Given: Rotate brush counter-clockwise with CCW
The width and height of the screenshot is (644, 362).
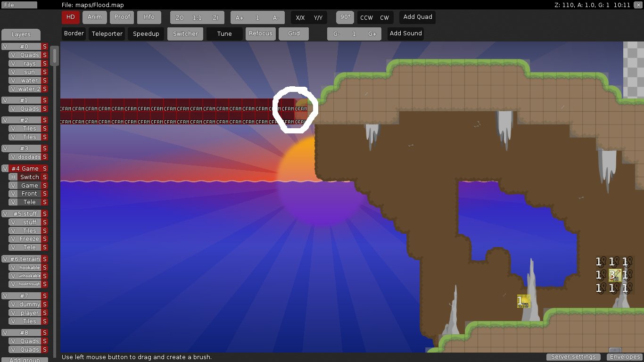Looking at the screenshot, I should 366,18.
